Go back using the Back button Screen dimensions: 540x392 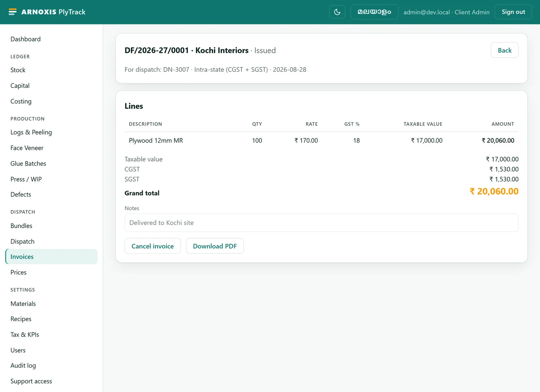click(x=505, y=50)
